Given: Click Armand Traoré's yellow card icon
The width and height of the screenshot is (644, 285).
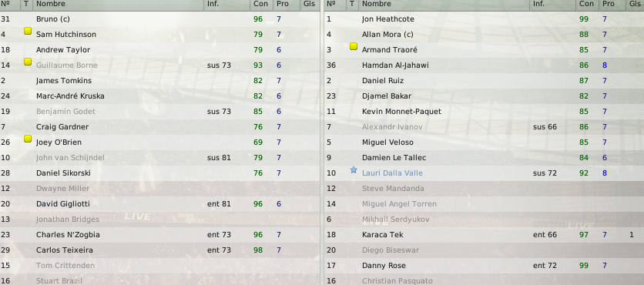Looking at the screenshot, I should coord(354,46).
